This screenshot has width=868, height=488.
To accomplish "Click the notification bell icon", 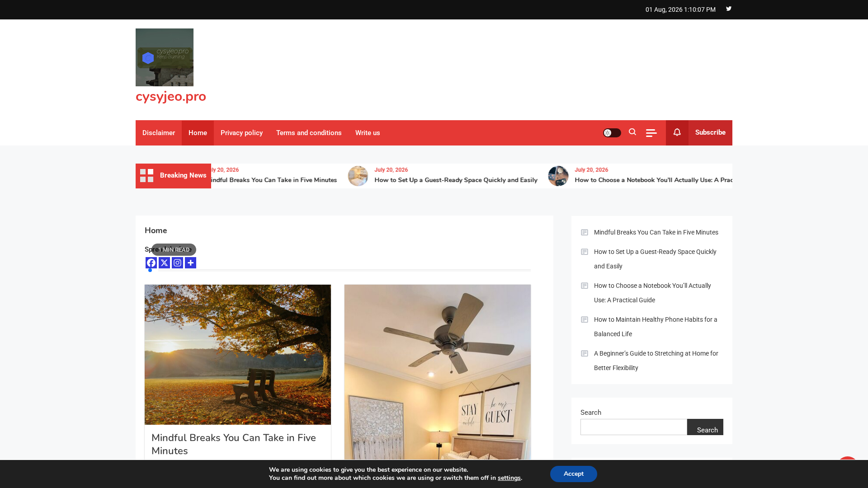I will coord(677,132).
